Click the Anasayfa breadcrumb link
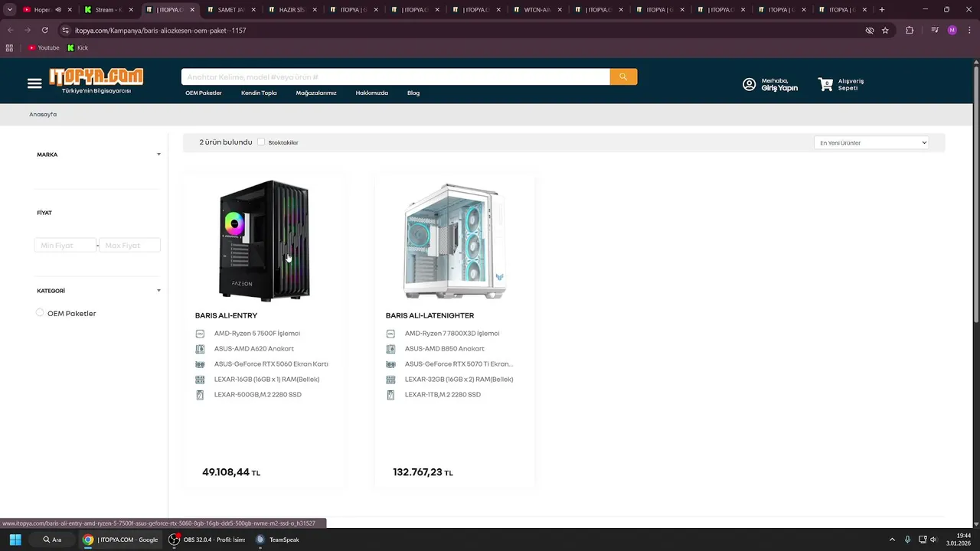Image resolution: width=980 pixels, height=551 pixels. [43, 114]
